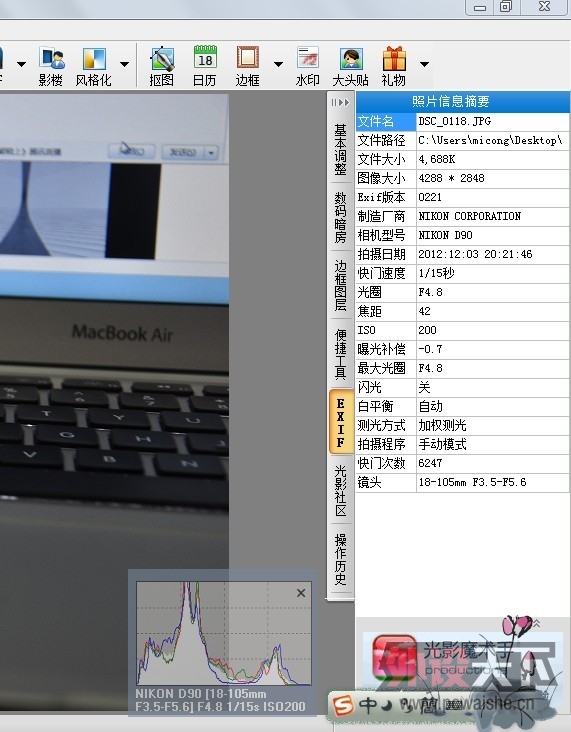Screen dimensions: 571x732
Task: Select the 文件名 row label
Action: (x=386, y=121)
